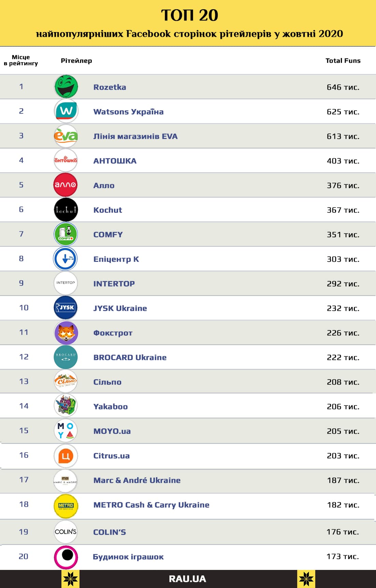
Task: Click the Total Funs column header
Action: click(343, 61)
